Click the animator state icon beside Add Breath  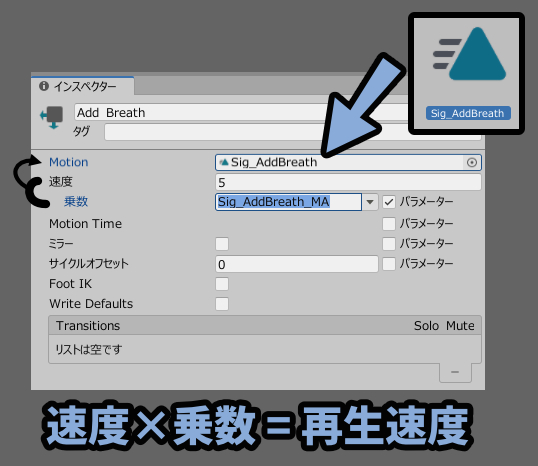[x=52, y=117]
